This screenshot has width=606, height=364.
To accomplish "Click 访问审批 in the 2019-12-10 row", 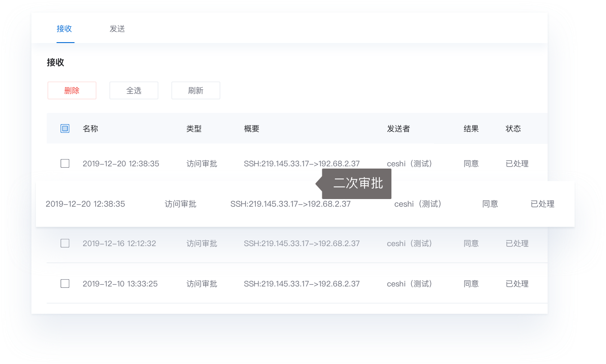I will [202, 284].
